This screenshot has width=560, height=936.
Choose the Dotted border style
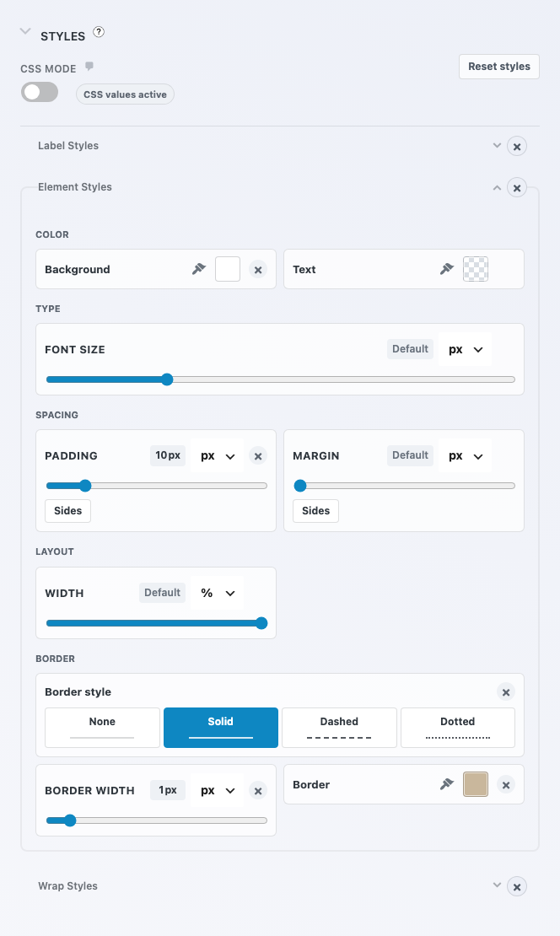tap(458, 728)
